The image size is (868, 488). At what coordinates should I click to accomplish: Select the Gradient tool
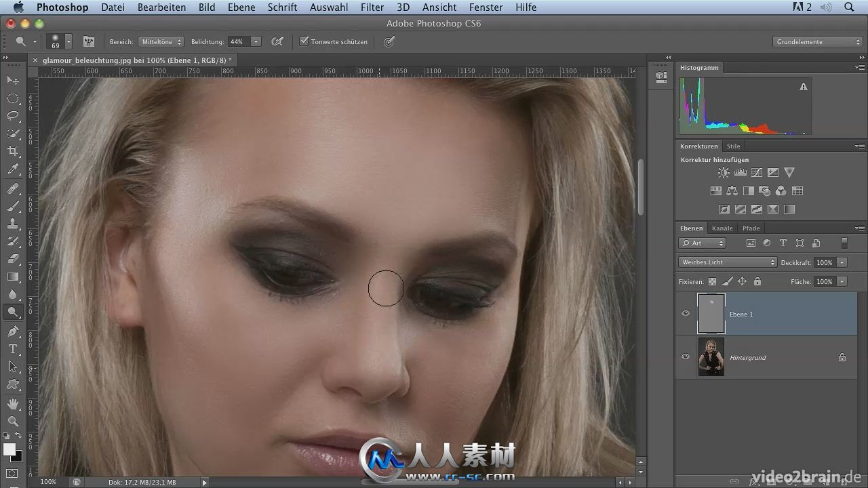pyautogui.click(x=13, y=277)
